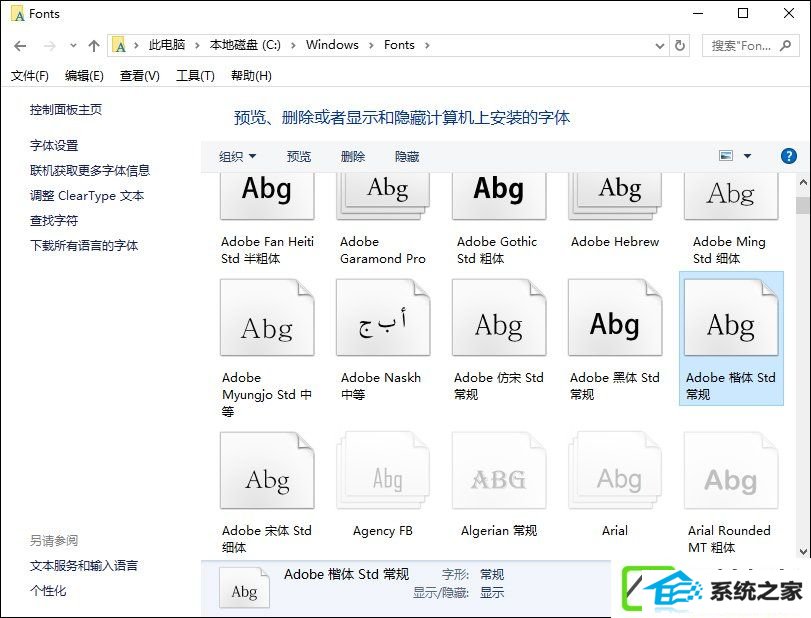
Task: Expand the chevron after Windows breadcrumb
Action: (371, 46)
